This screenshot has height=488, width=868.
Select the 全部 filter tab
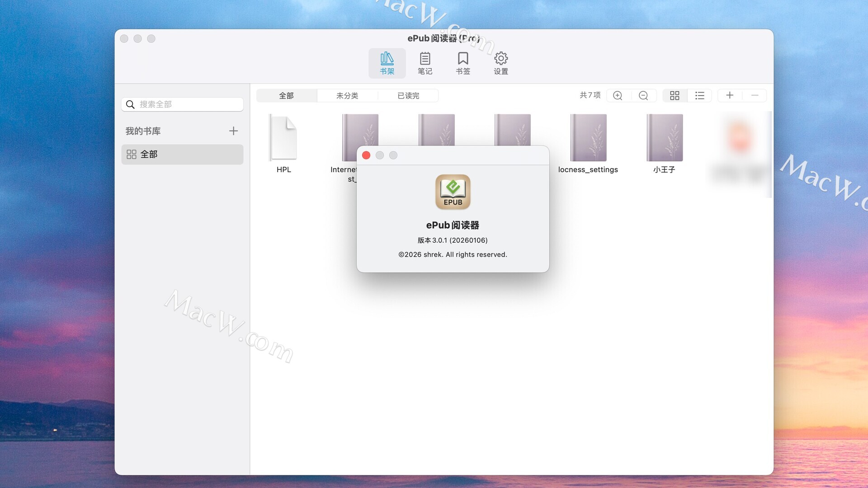286,96
